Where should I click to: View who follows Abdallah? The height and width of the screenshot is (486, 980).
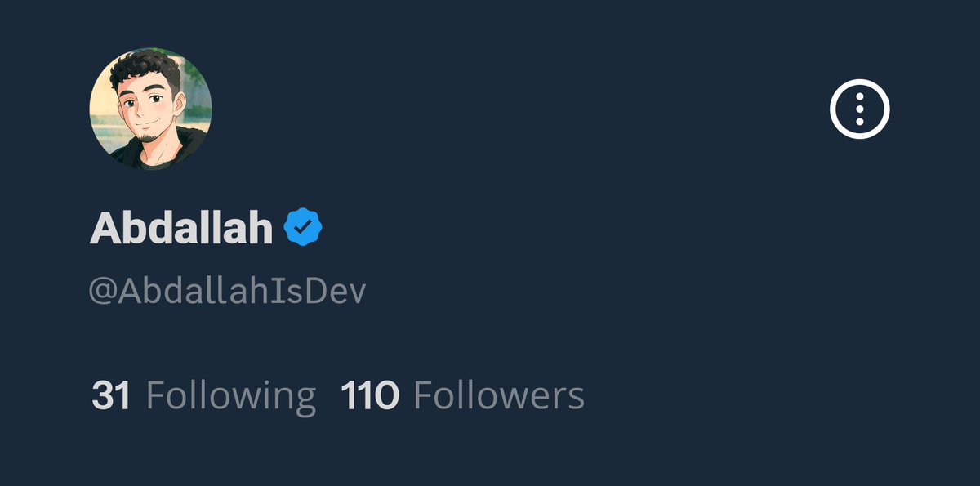click(462, 395)
